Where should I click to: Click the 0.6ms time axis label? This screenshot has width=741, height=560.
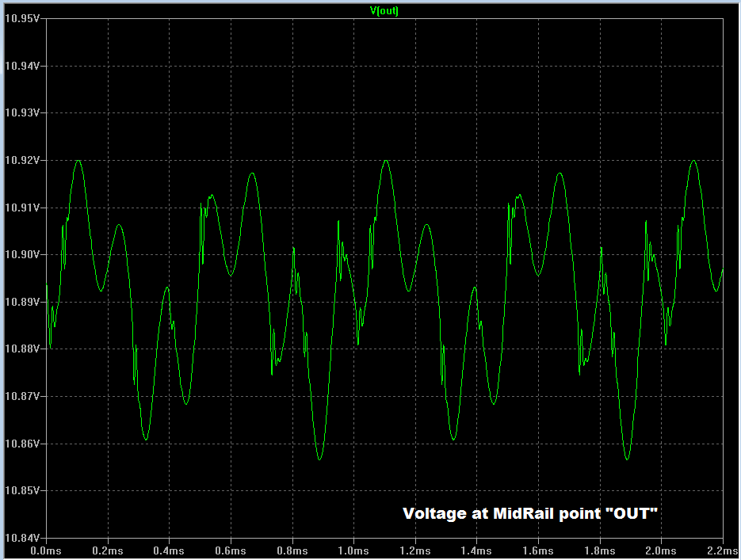coord(231,550)
